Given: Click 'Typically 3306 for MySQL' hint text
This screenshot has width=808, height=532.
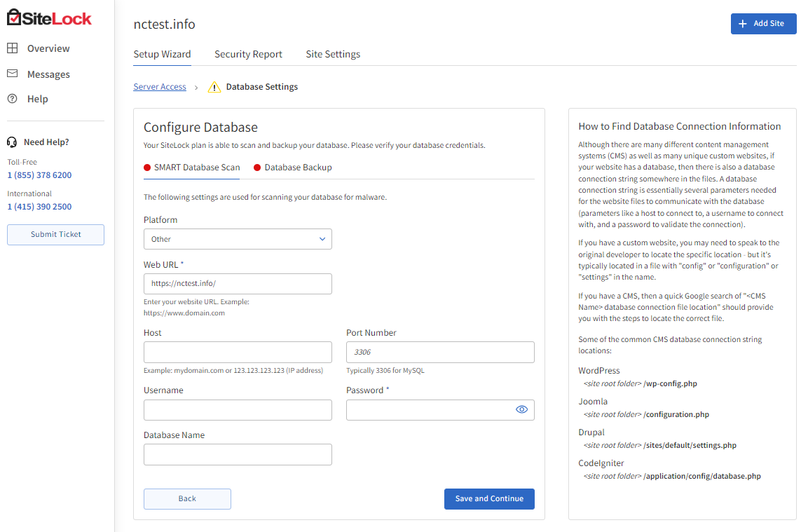Looking at the screenshot, I should pos(385,371).
